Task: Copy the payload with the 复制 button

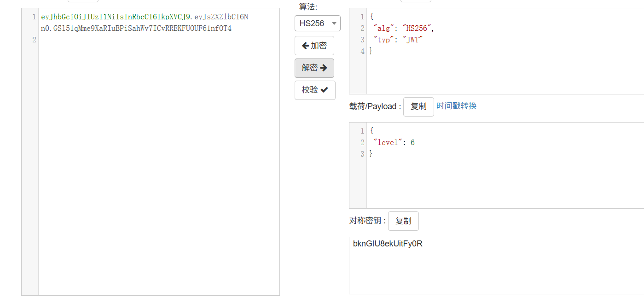Action: pyautogui.click(x=418, y=106)
